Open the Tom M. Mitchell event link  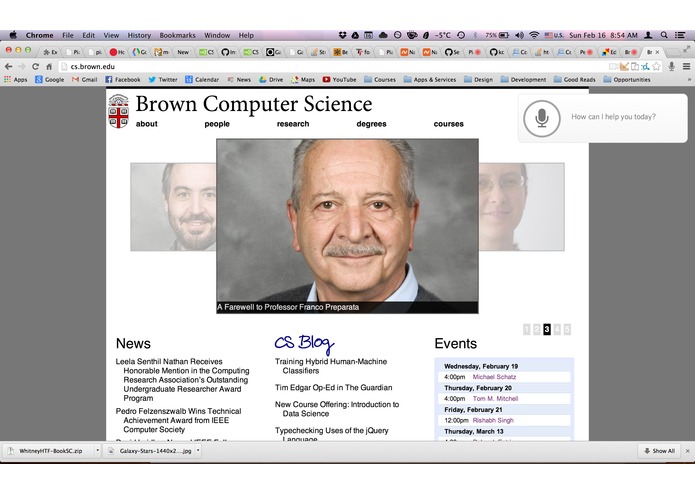495,399
